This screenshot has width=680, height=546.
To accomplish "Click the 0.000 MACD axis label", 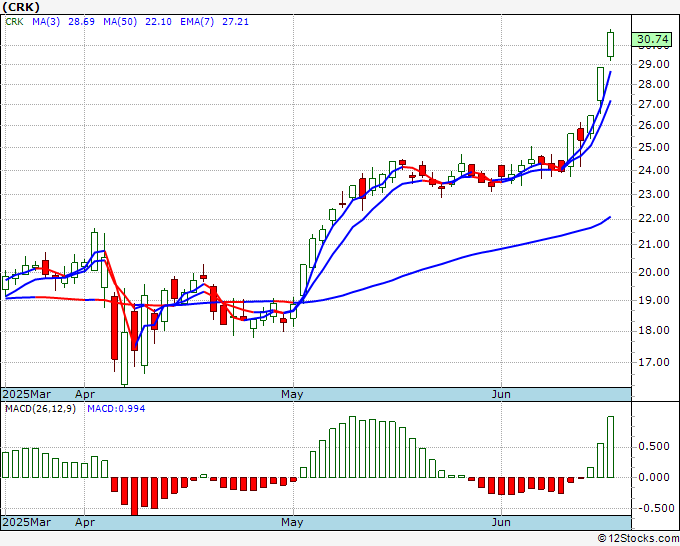I will pos(654,477).
